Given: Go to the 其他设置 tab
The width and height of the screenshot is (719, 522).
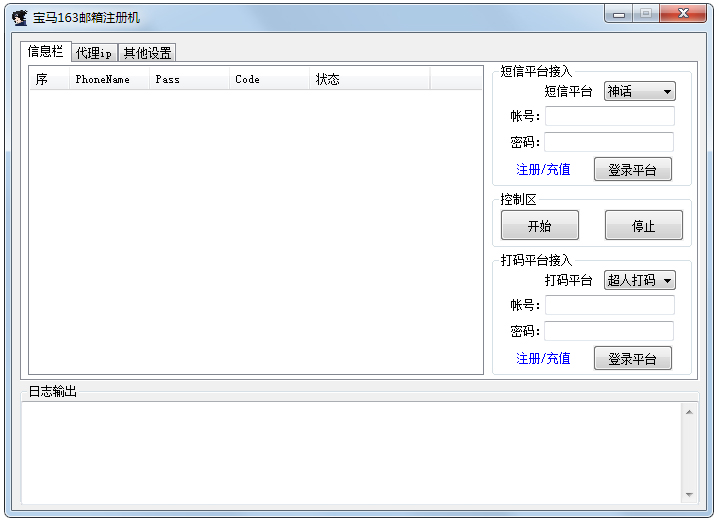Looking at the screenshot, I should (x=147, y=53).
